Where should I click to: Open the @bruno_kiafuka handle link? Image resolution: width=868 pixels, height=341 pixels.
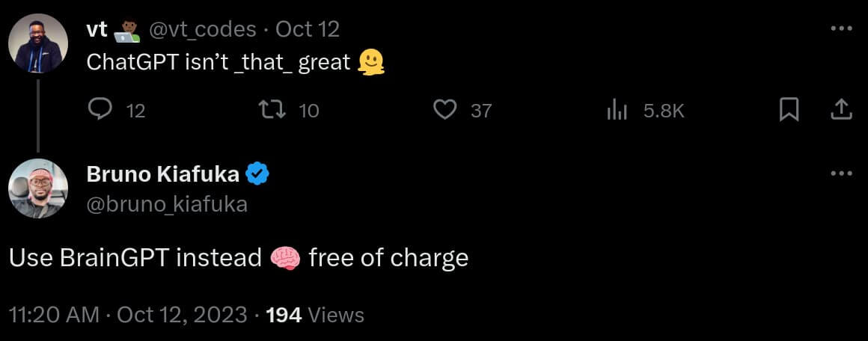pos(167,204)
